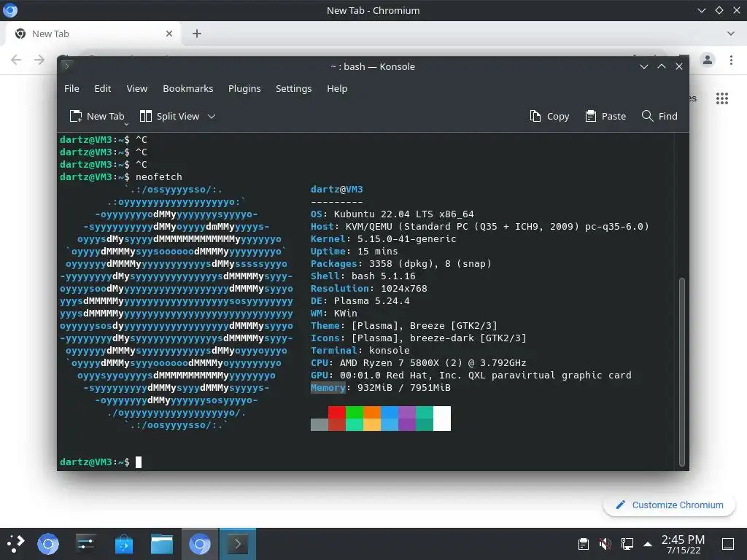This screenshot has height=560, width=747.
Task: Click the Konsole title bar window icon
Action: pos(66,66)
